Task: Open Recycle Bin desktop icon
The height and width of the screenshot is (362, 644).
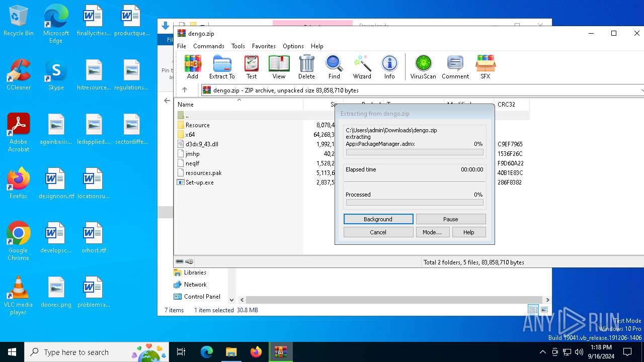Action: click(19, 21)
